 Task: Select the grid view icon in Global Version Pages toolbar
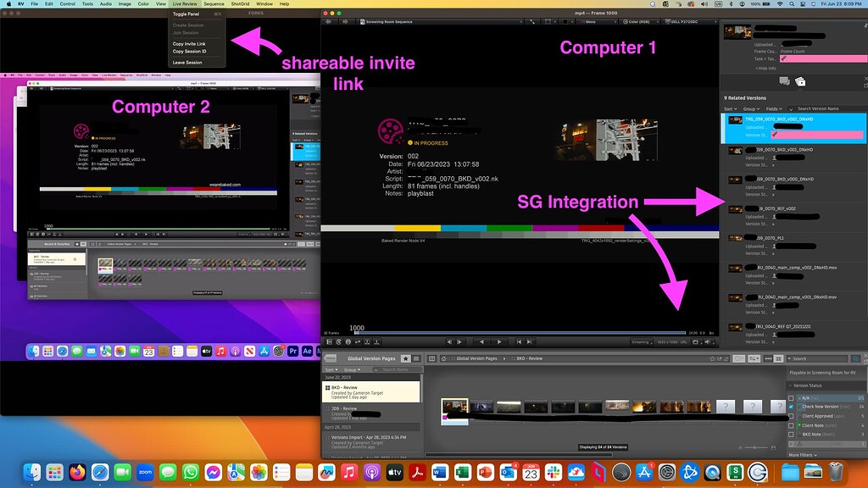[x=431, y=358]
